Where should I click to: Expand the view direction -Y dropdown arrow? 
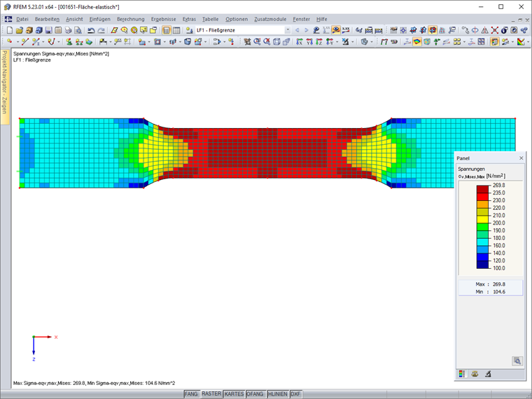tap(337, 42)
